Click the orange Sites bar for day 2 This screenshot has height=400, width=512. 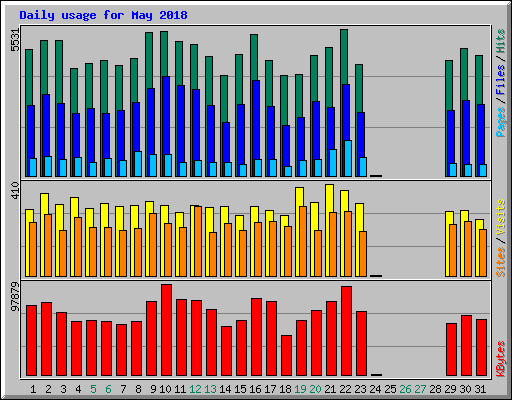[x=48, y=245]
